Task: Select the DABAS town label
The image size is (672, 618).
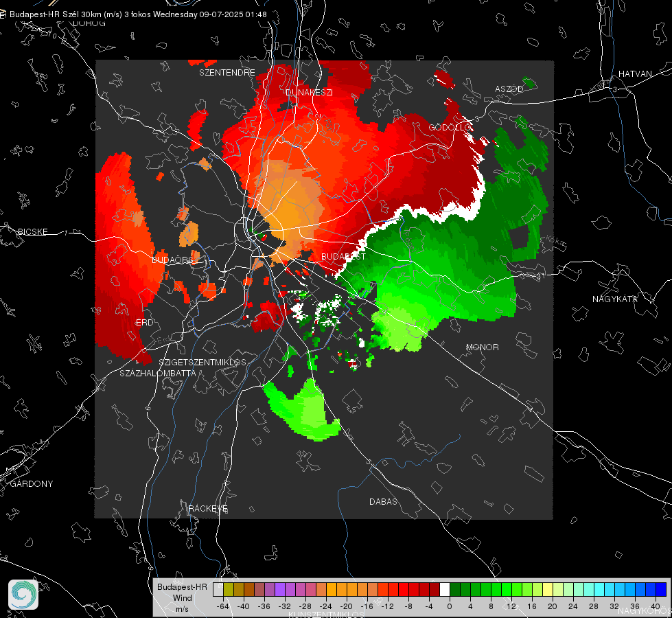Action: 384,501
